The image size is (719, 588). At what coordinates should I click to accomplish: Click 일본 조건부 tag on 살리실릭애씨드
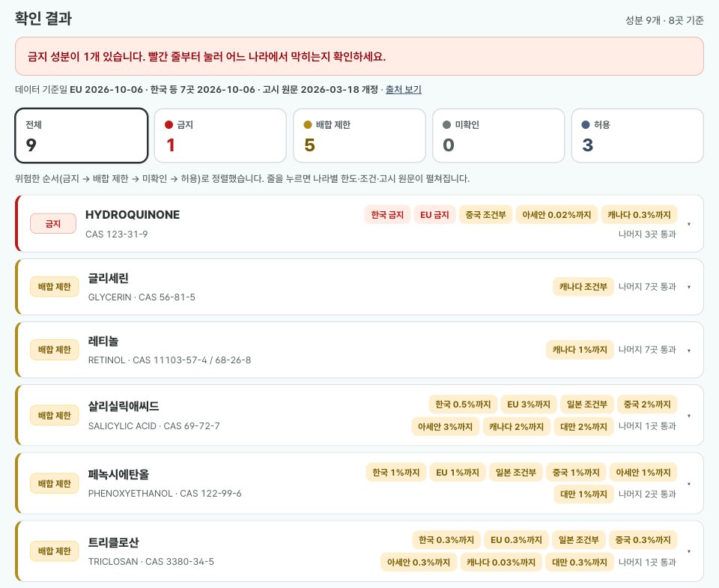[587, 404]
